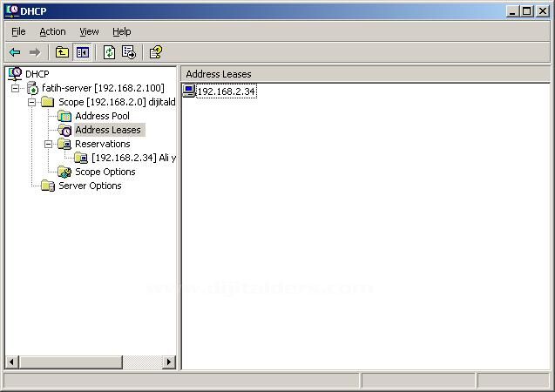Click the tree pane horizontal scrollbar right arrow
Screen dimensions: 555x392
(x=169, y=362)
